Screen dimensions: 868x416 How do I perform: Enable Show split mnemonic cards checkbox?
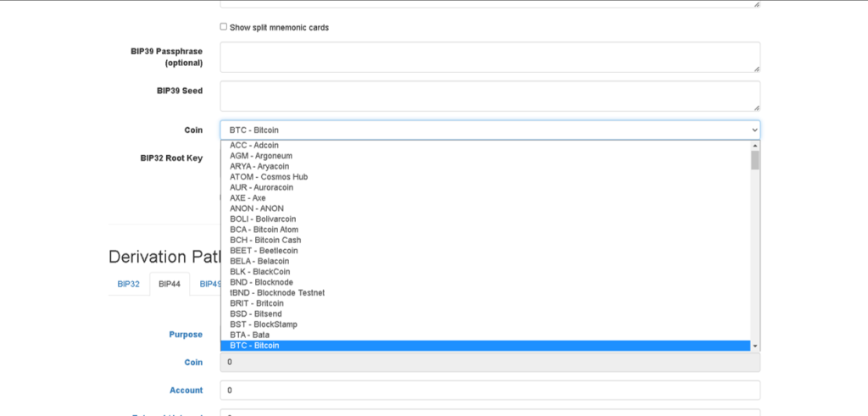click(224, 26)
